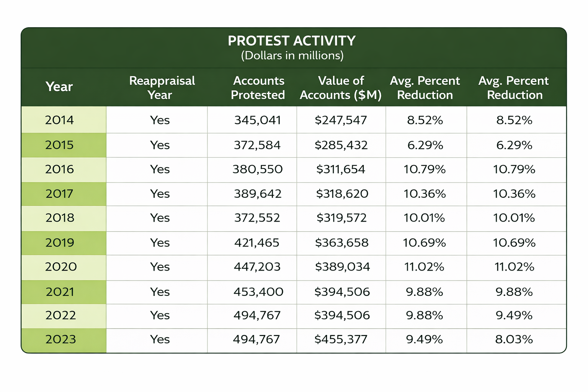Select the 2014 year row label
The image size is (588, 392).
[x=59, y=120]
